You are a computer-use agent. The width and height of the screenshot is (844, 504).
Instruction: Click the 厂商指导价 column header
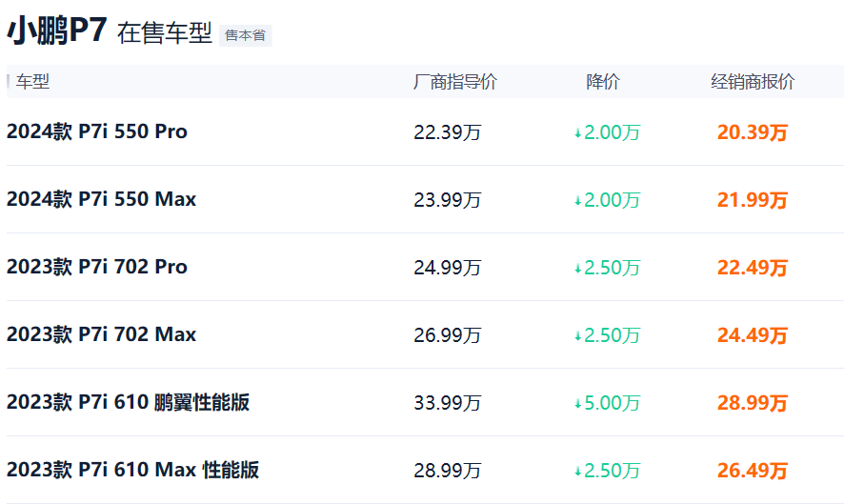point(454,82)
